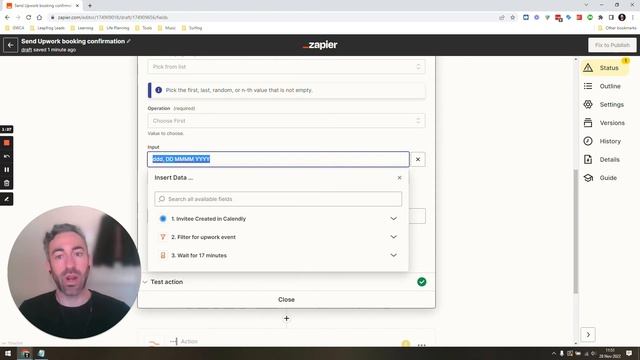Pause the screen recording
Image resolution: width=640 pixels, height=360 pixels.
tap(7, 170)
